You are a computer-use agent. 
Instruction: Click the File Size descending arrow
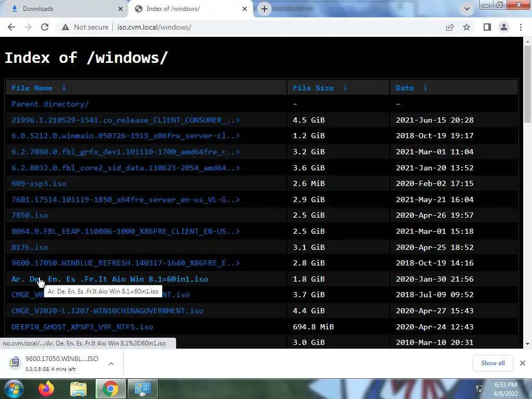point(345,87)
